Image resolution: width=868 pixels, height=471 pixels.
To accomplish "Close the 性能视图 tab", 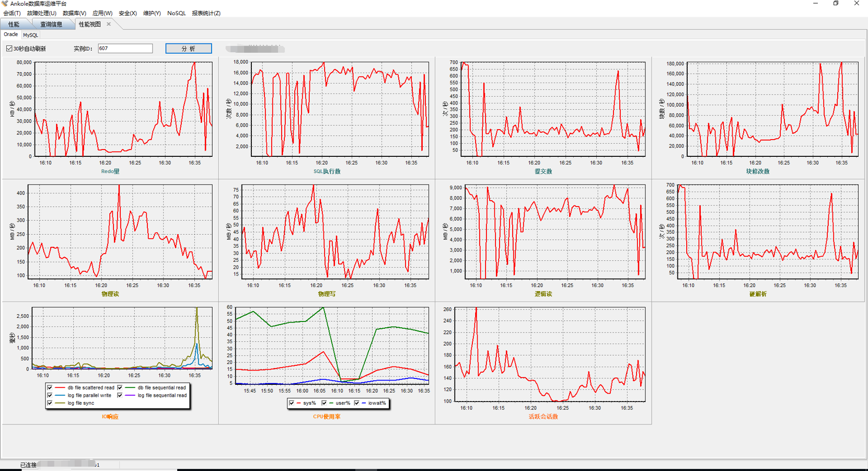I will coord(109,24).
